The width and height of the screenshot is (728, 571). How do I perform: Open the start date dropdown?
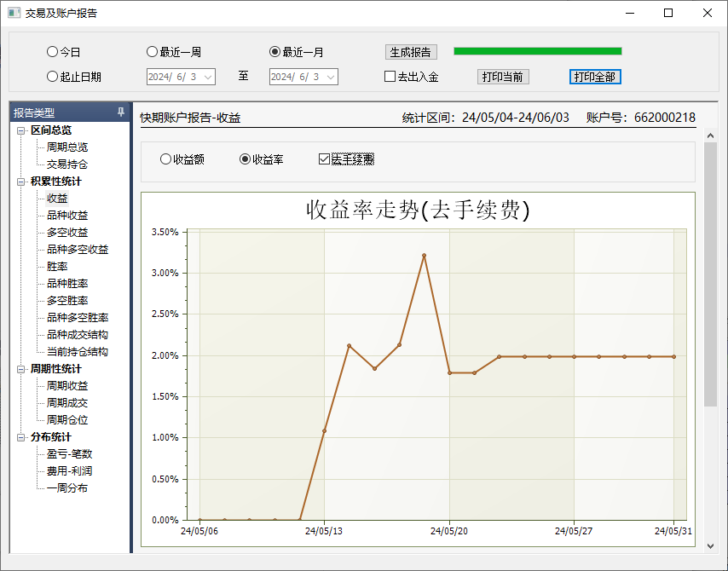click(x=208, y=77)
